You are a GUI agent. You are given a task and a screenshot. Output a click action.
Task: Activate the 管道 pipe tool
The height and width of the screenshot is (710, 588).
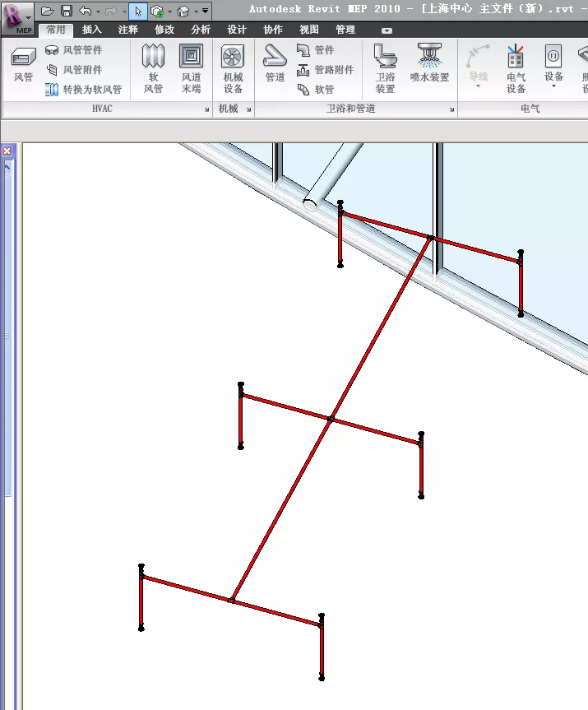[275, 65]
